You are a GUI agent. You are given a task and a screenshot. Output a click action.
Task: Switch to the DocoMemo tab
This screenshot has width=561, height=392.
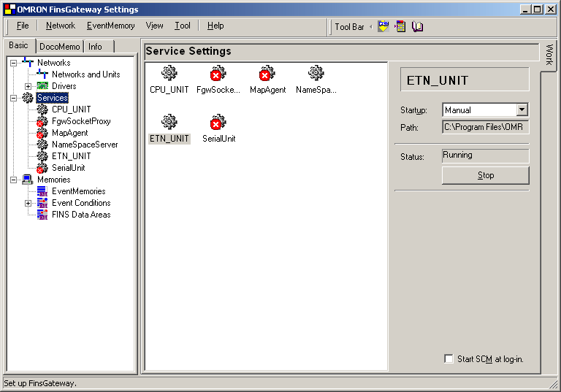[x=60, y=47]
